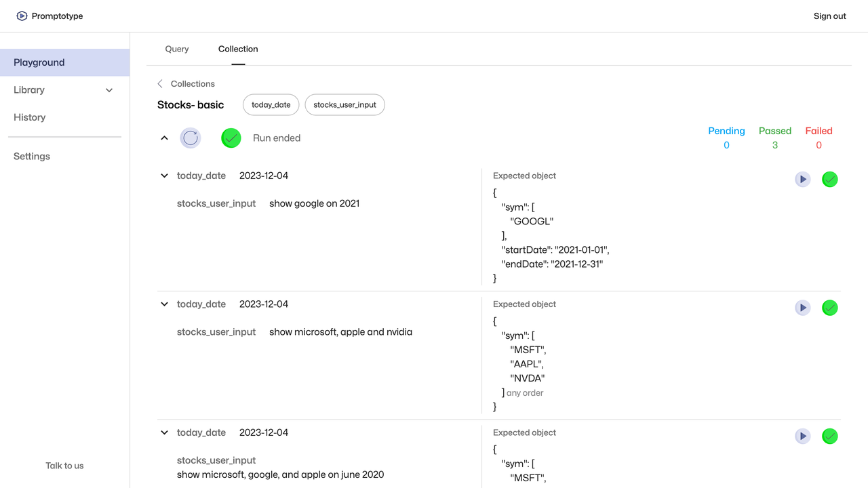Click the 'june 2020' user input text
Screen dimensions: 868x488
[x=281, y=474]
